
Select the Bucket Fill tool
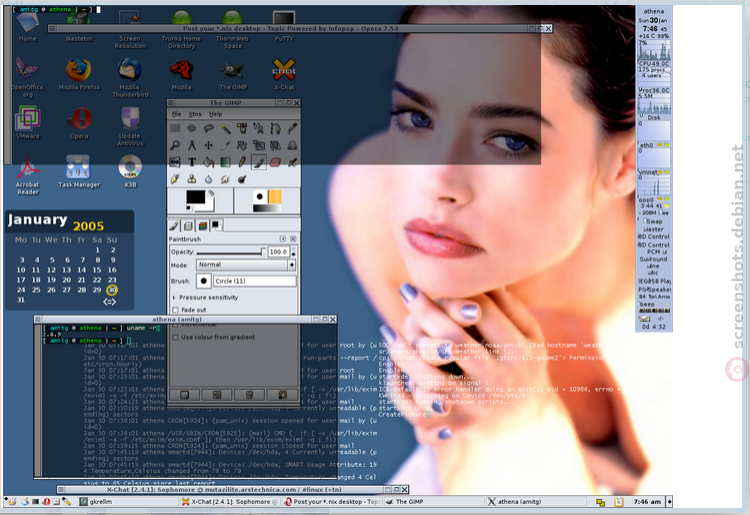(x=209, y=162)
